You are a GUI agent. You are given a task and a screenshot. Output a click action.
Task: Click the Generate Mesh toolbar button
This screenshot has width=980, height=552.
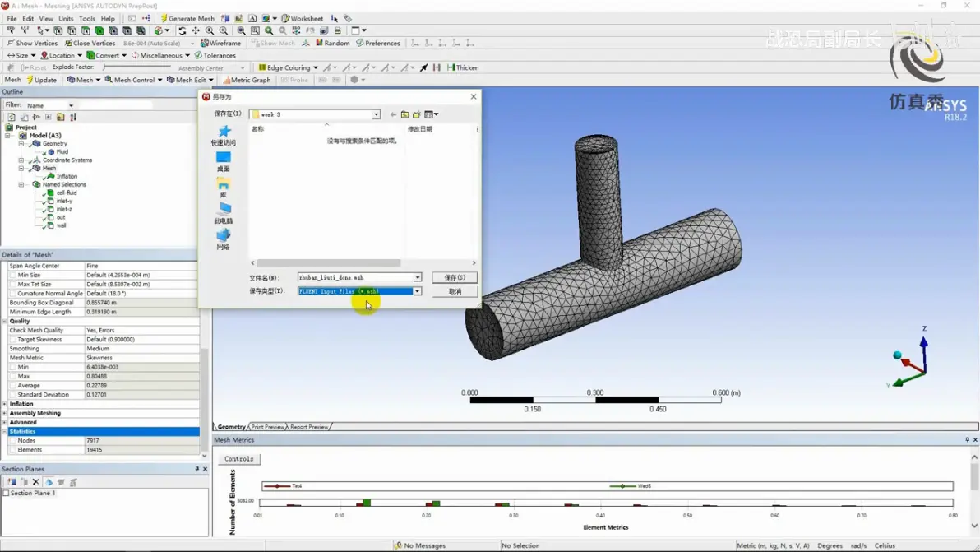click(x=187, y=18)
